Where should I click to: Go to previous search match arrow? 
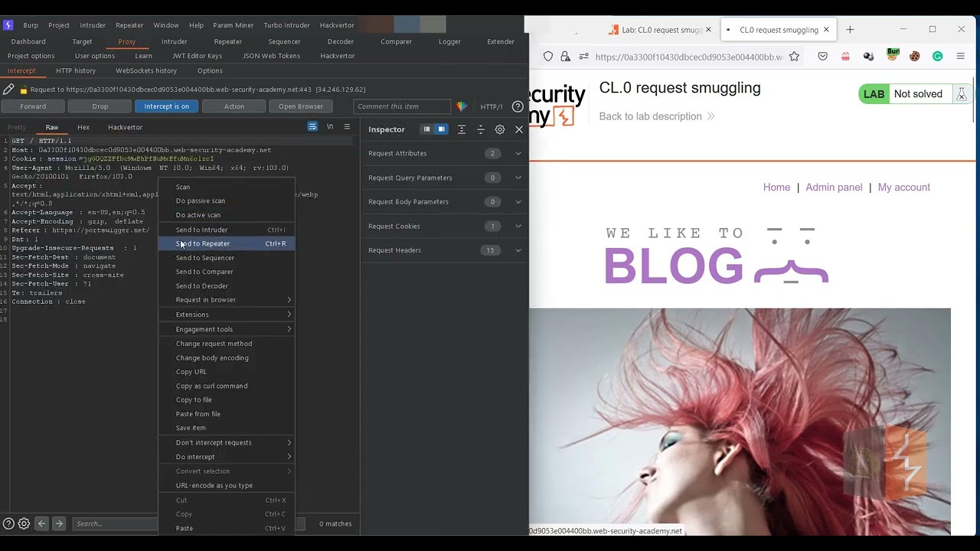coord(42,523)
